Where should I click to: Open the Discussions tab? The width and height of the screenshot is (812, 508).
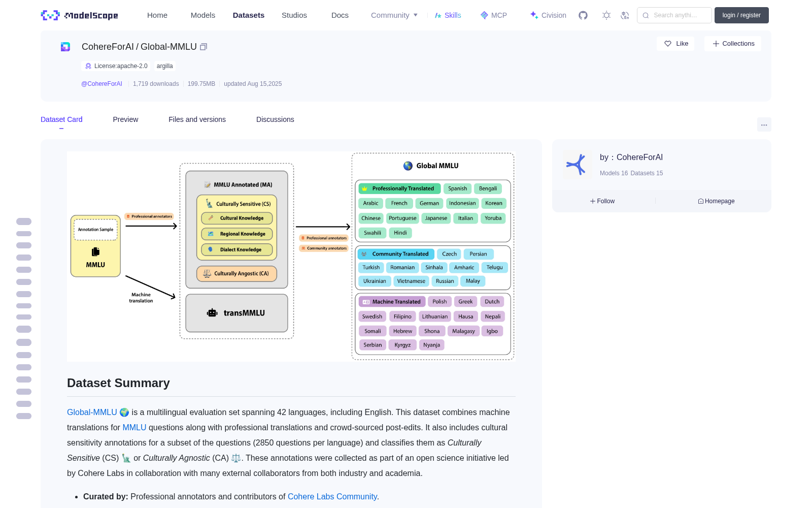(275, 119)
